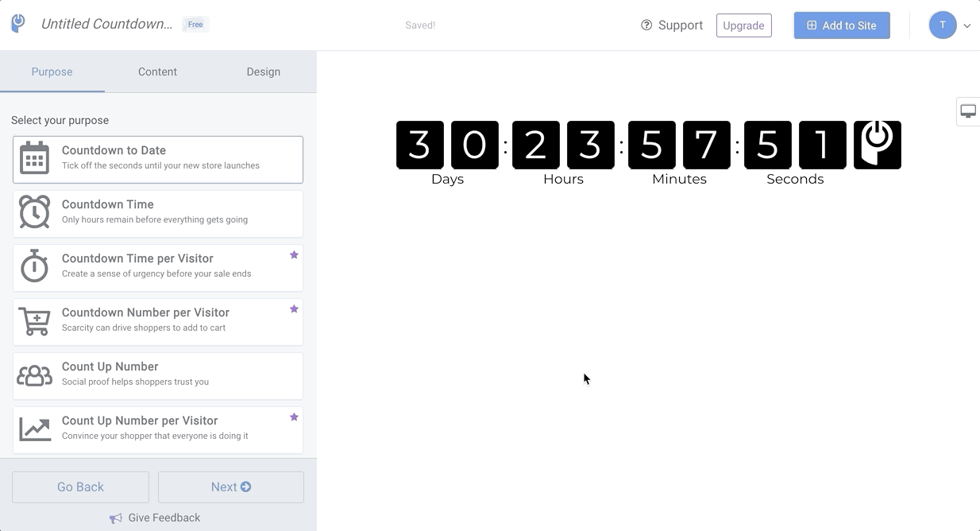Click the shopping cart icon for Countdown Number per Visitor

pyautogui.click(x=34, y=320)
